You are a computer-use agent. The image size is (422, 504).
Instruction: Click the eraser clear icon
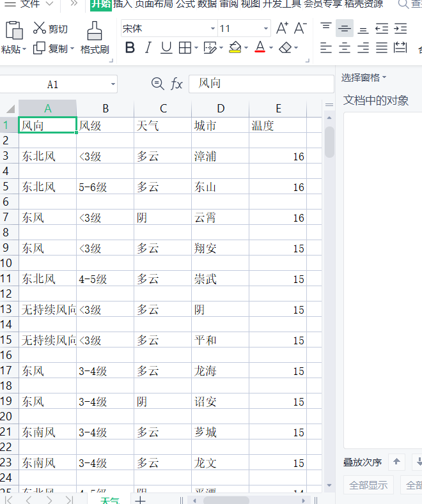pyautogui.click(x=285, y=48)
